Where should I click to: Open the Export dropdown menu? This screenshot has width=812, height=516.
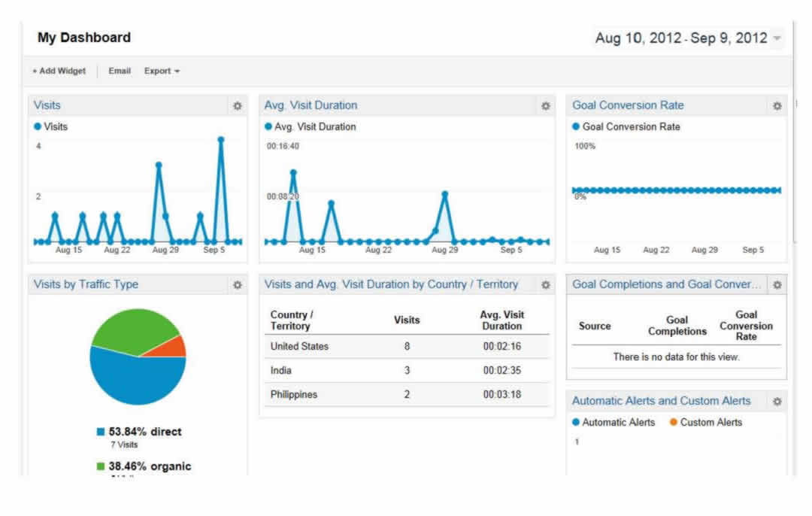[x=162, y=71]
